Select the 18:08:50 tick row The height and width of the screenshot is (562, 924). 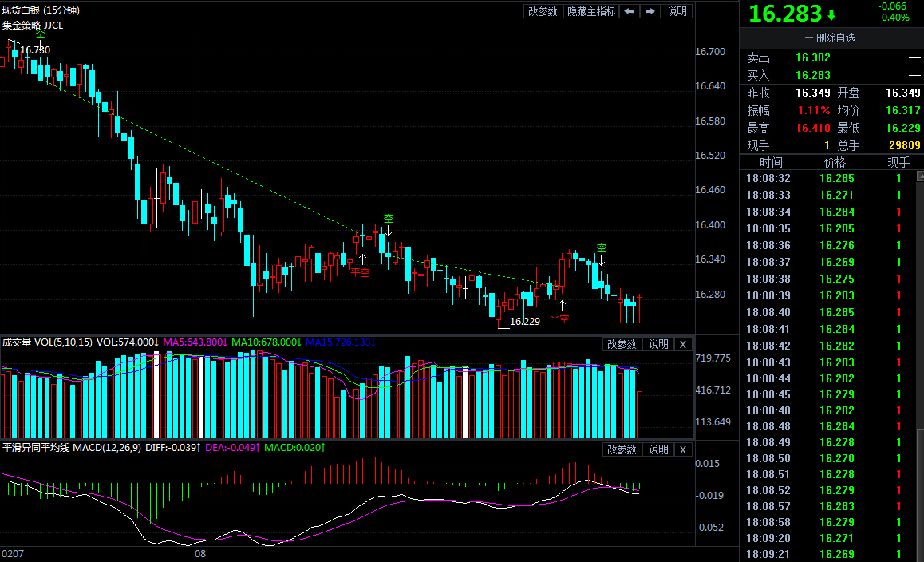point(828,458)
